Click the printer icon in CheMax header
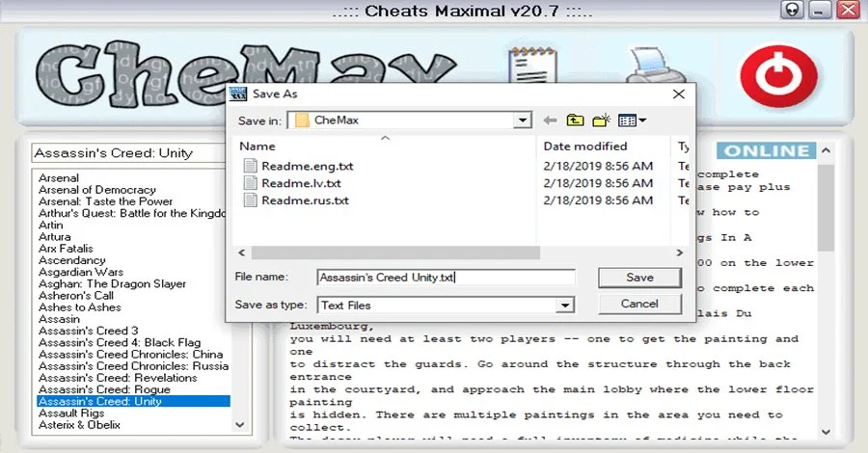 click(656, 66)
